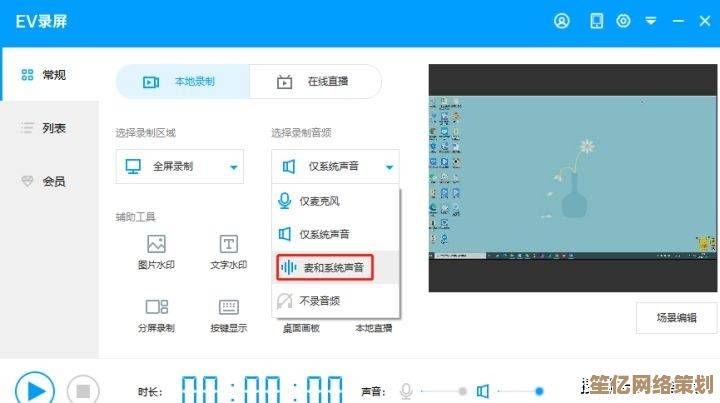Image resolution: width=720 pixels, height=403 pixels.
Task: Stop recording with the stop button
Action: coord(83,391)
